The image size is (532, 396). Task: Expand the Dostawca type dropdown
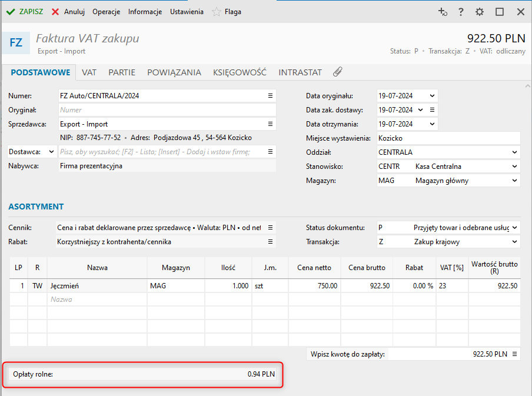point(51,152)
